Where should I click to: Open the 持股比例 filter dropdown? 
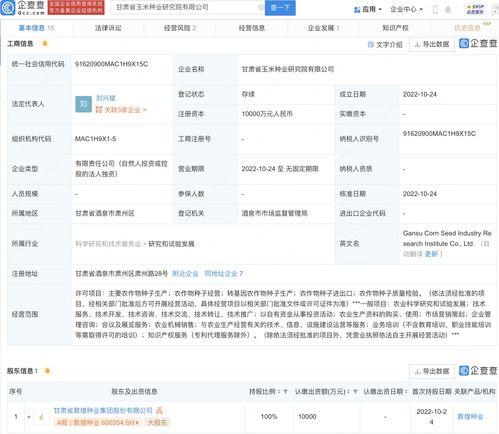click(x=285, y=392)
